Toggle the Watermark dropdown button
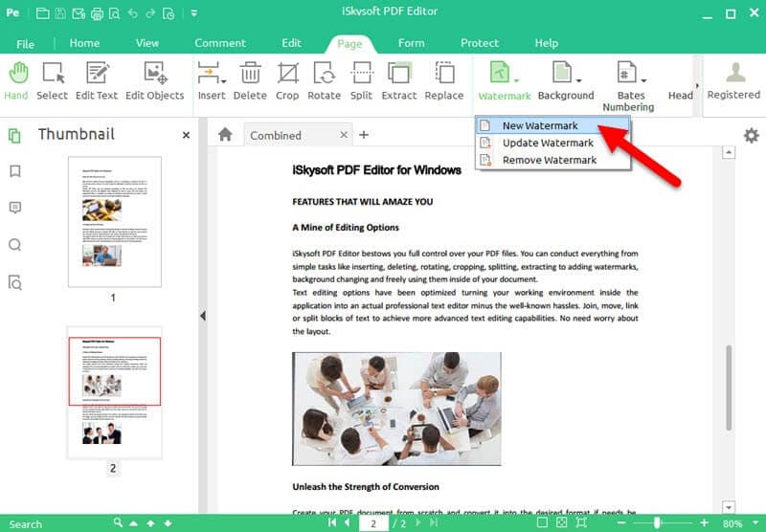The height and width of the screenshot is (532, 766). pos(505,81)
